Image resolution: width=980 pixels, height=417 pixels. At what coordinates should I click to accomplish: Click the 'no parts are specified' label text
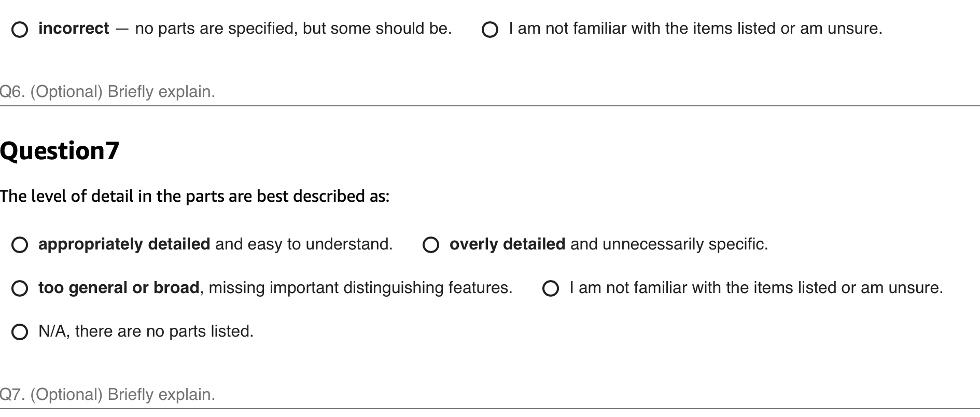[293, 29]
